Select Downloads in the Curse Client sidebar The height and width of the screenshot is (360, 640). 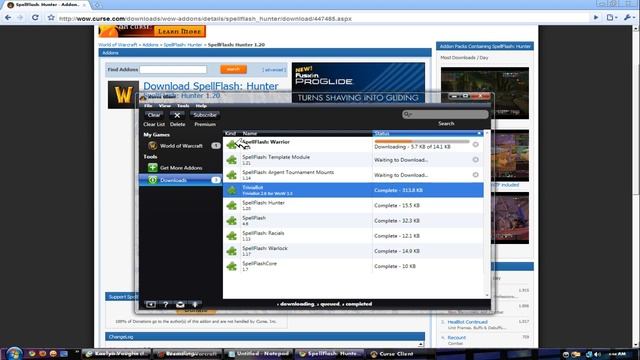pyautogui.click(x=181, y=180)
